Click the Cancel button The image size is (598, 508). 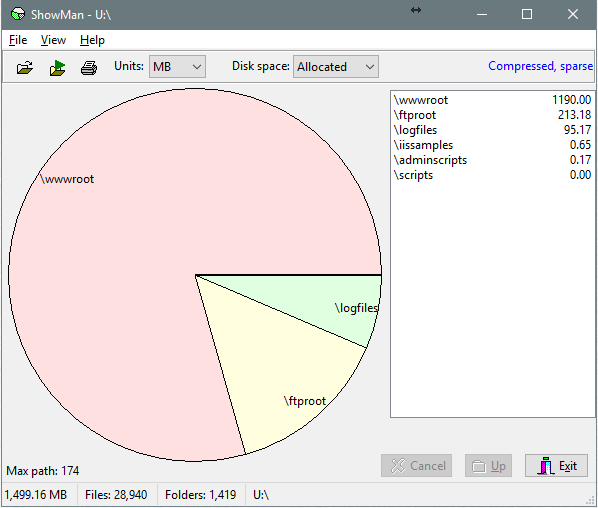coord(416,466)
